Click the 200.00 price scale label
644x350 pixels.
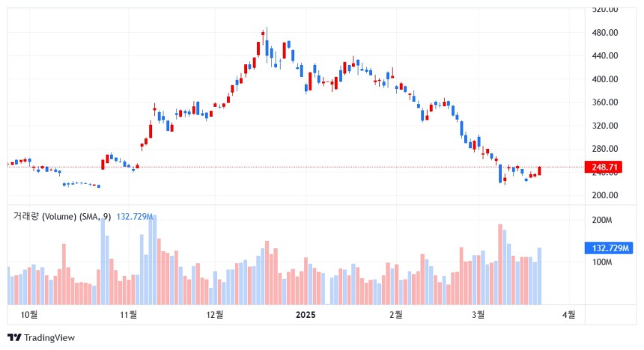[x=604, y=195]
